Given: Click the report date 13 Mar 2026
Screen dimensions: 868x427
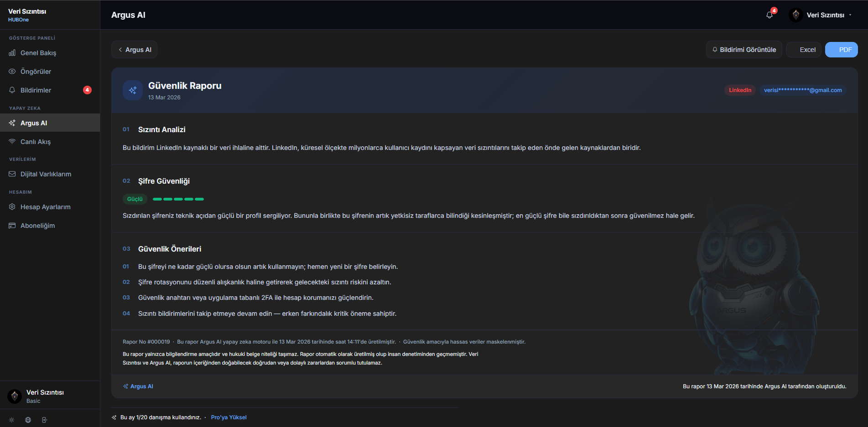Looking at the screenshot, I should tap(164, 98).
